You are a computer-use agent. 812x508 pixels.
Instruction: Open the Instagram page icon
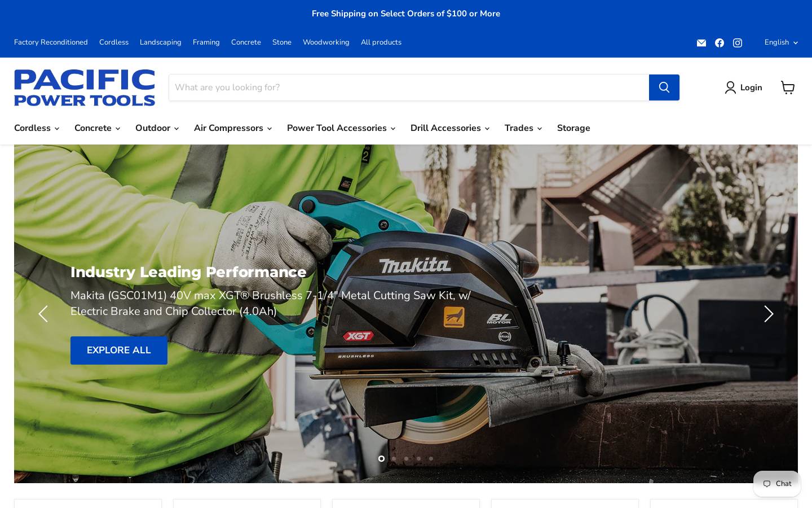pyautogui.click(x=738, y=43)
